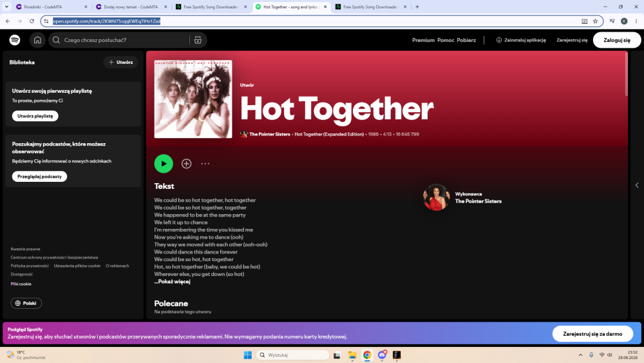Screen dimensions: 644x363
Task: Click Utwórz playlistę button
Action: (x=35, y=116)
